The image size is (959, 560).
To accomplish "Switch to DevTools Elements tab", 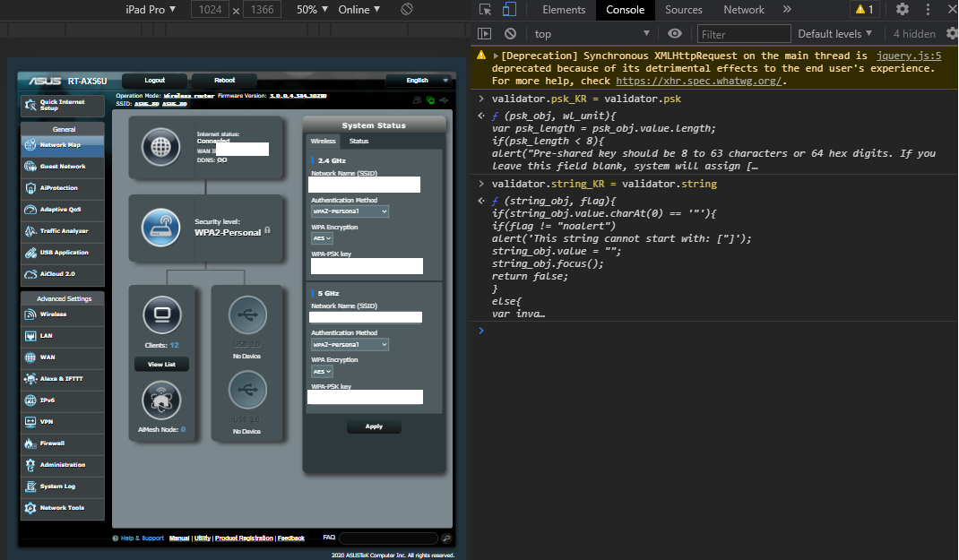I will click(564, 10).
